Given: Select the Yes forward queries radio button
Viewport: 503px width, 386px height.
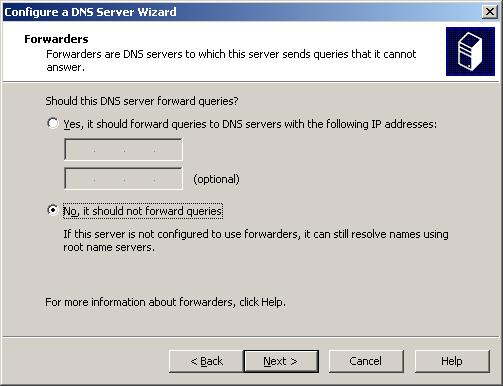Looking at the screenshot, I should [x=53, y=123].
